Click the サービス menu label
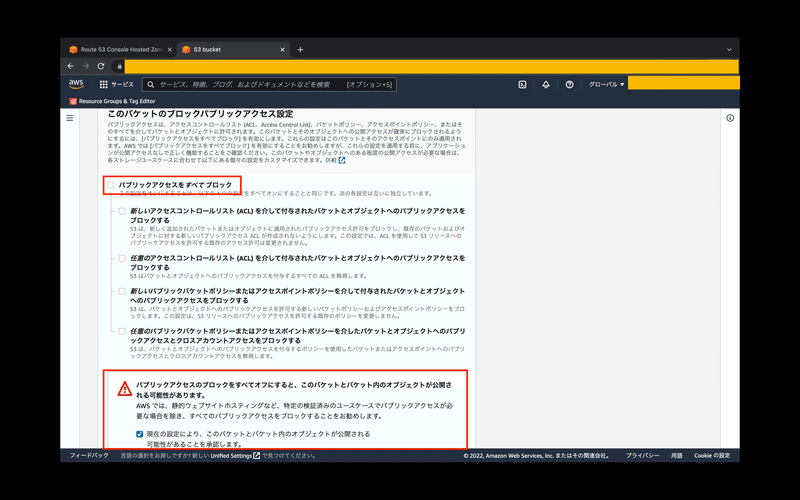This screenshot has width=800, height=500. point(122,85)
